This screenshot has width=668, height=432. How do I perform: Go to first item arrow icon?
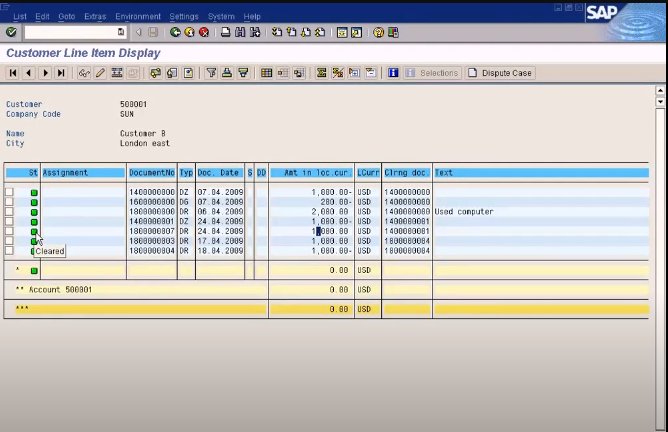(x=13, y=73)
